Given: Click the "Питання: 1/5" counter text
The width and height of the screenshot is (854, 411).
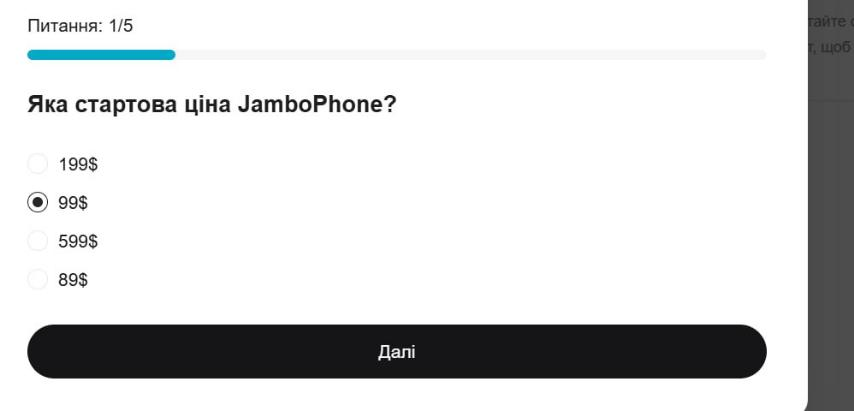Looking at the screenshot, I should (x=80, y=26).
